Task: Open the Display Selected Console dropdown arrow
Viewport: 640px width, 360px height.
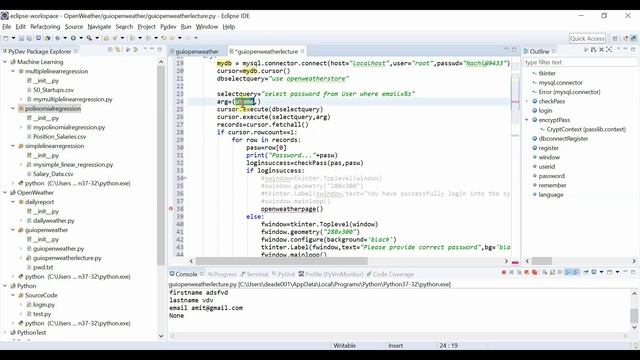Action: [602, 272]
